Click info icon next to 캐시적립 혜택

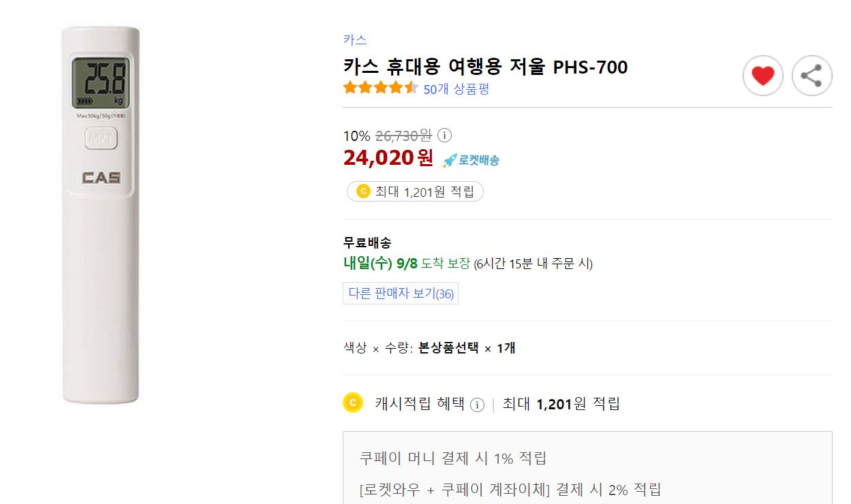pos(477,405)
